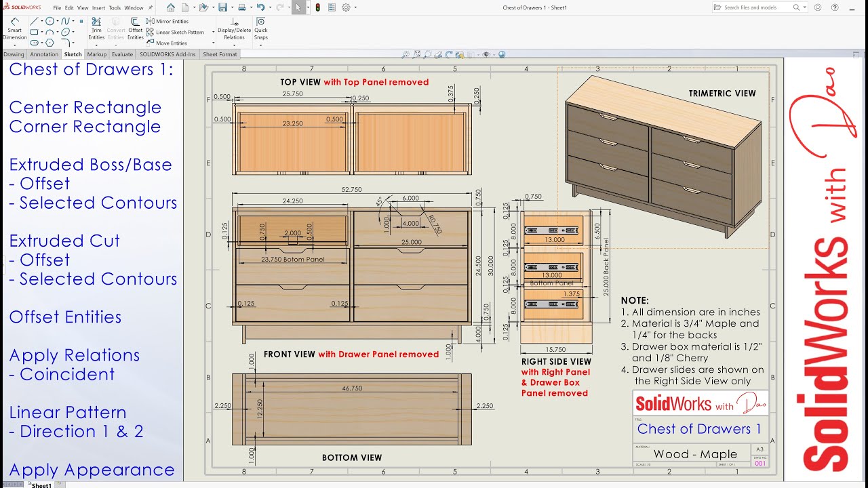Click the Trim Entities tool

click(96, 28)
